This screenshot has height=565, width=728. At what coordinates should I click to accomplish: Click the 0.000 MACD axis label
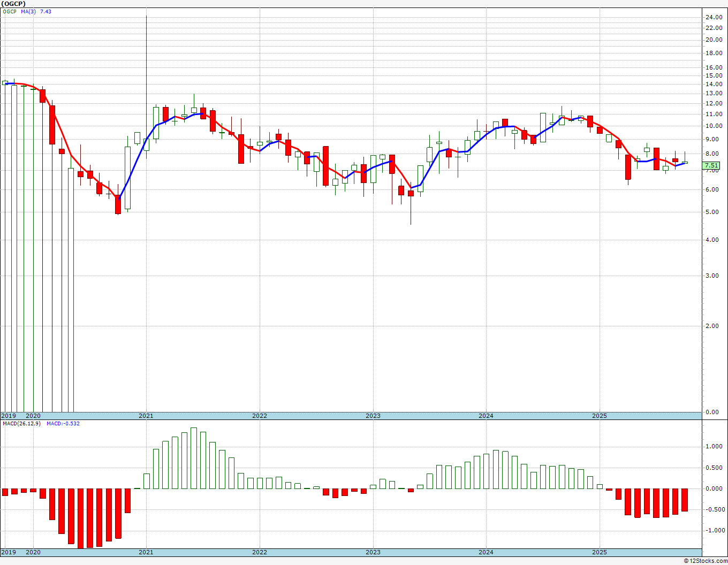(x=715, y=488)
